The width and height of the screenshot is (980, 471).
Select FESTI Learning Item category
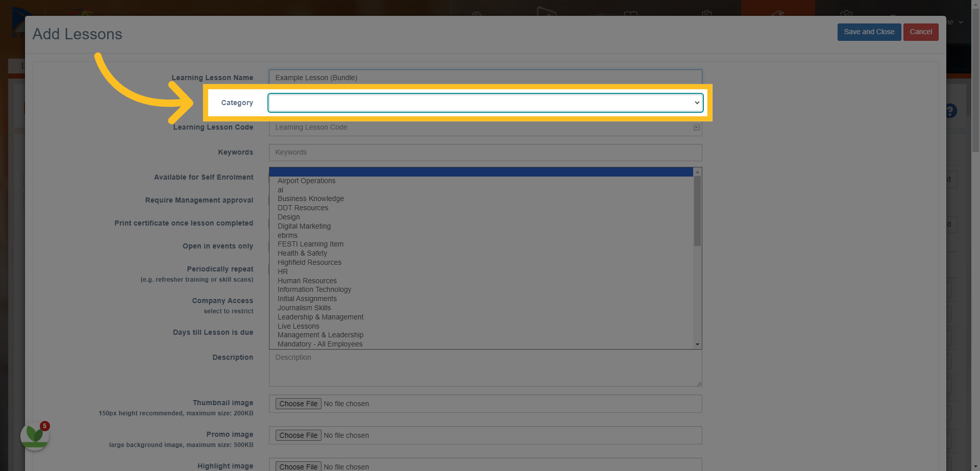pos(481,244)
